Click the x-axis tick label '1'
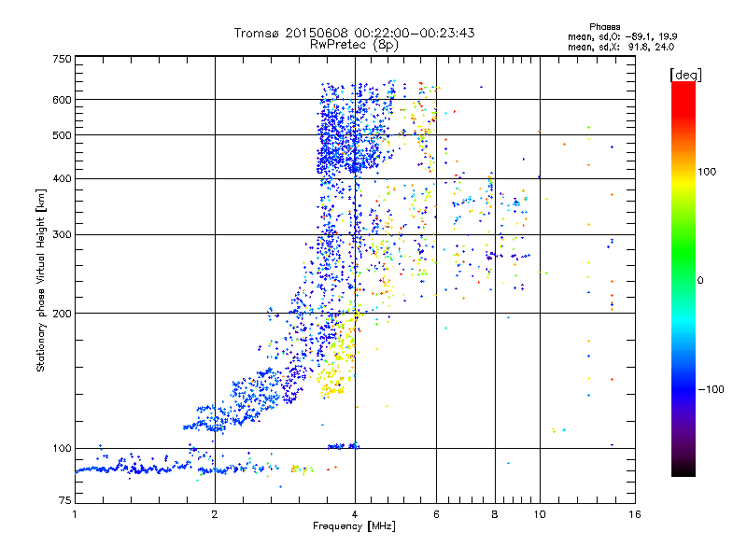Viewport: 747px width, 560px height. [x=75, y=514]
